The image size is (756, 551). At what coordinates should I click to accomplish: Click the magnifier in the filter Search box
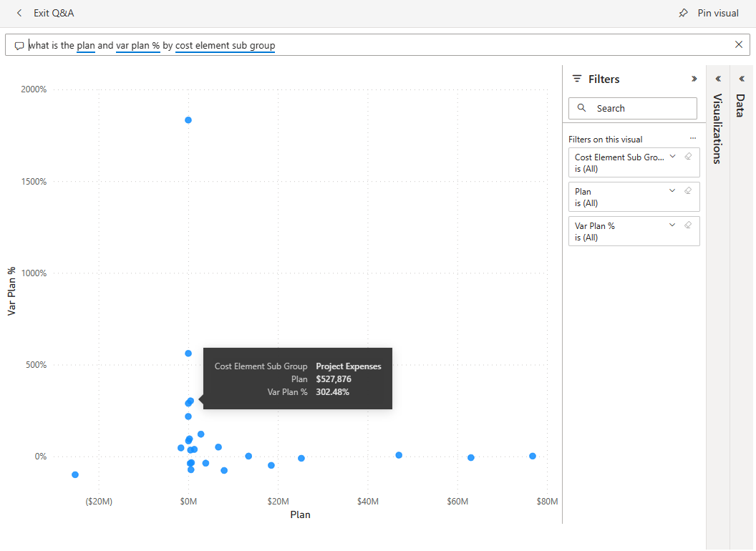click(581, 108)
